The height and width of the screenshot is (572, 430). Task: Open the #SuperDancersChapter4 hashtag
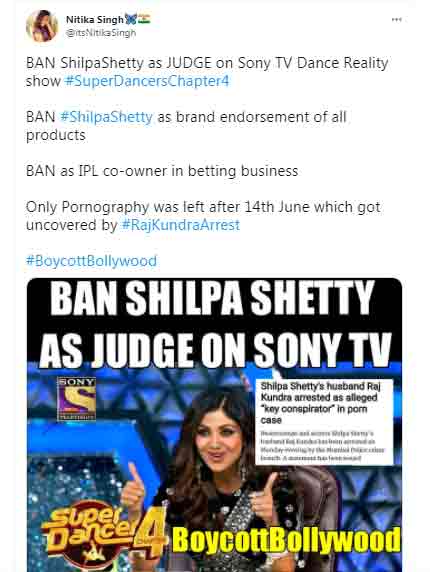click(147, 81)
